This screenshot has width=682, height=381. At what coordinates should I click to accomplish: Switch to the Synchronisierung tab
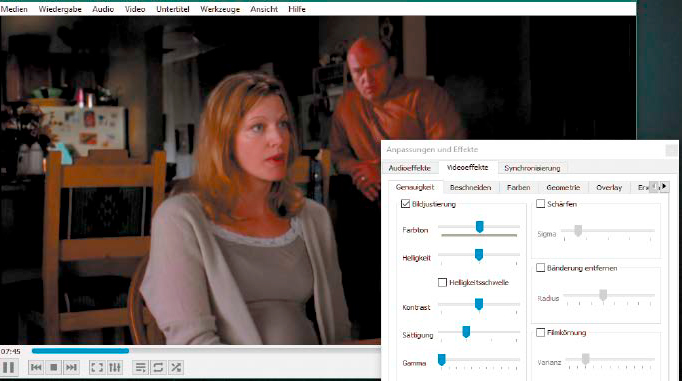coord(532,168)
